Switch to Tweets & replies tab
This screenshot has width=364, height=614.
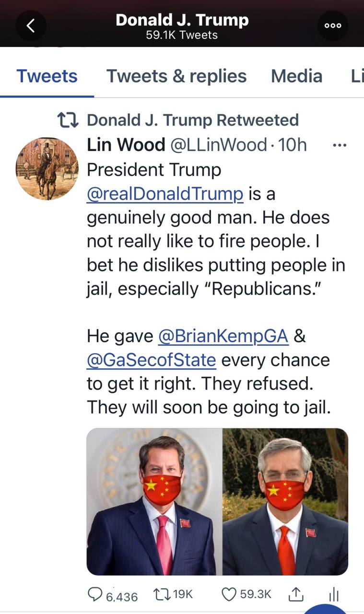pyautogui.click(x=176, y=76)
